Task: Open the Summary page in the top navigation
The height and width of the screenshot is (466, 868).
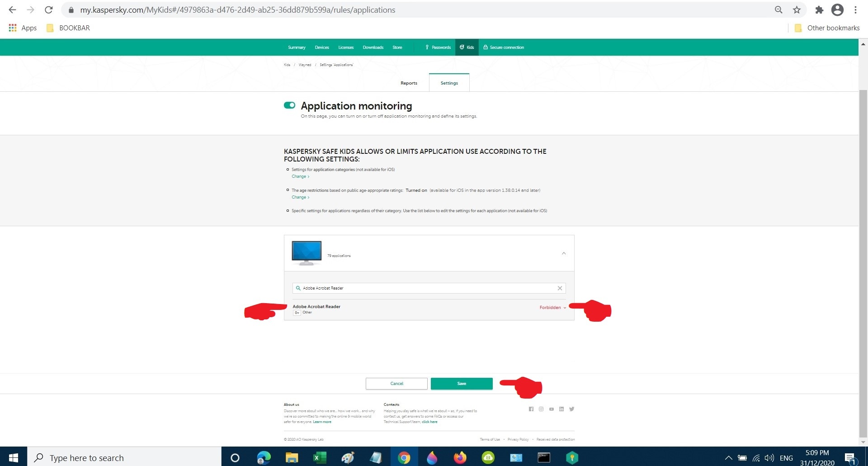Action: 297,48
